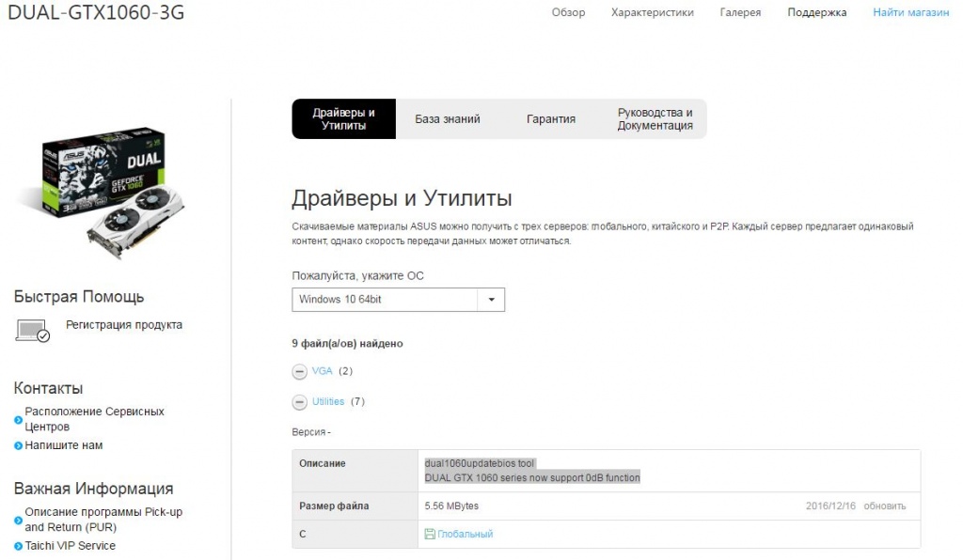This screenshot has width=963, height=560.
Task: Click the Описание table row label
Action: [323, 464]
